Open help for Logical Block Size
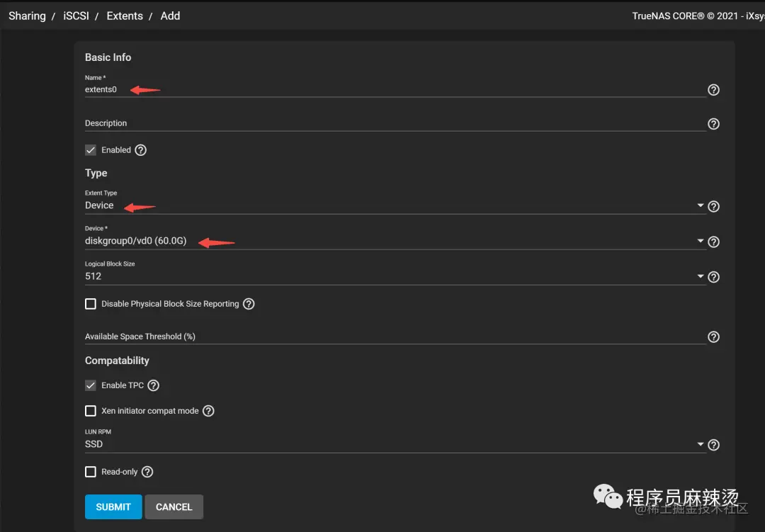Screen dimensions: 765x532 pos(713,277)
